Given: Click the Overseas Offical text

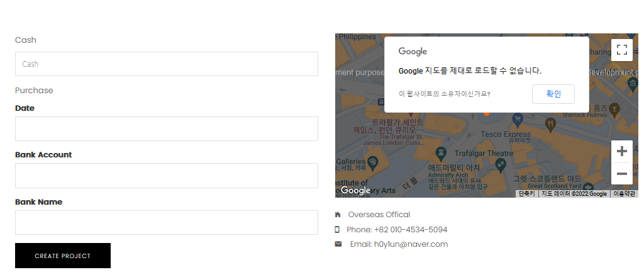Looking at the screenshot, I should click(x=379, y=215).
